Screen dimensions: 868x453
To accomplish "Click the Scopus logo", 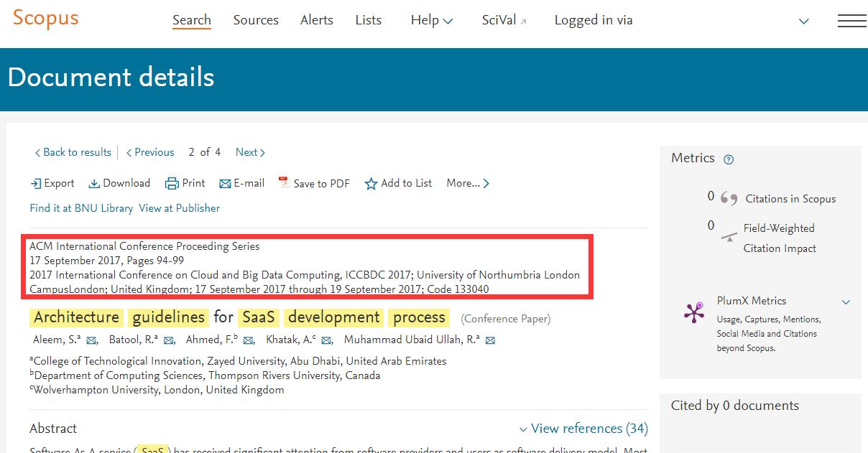I will click(x=45, y=18).
